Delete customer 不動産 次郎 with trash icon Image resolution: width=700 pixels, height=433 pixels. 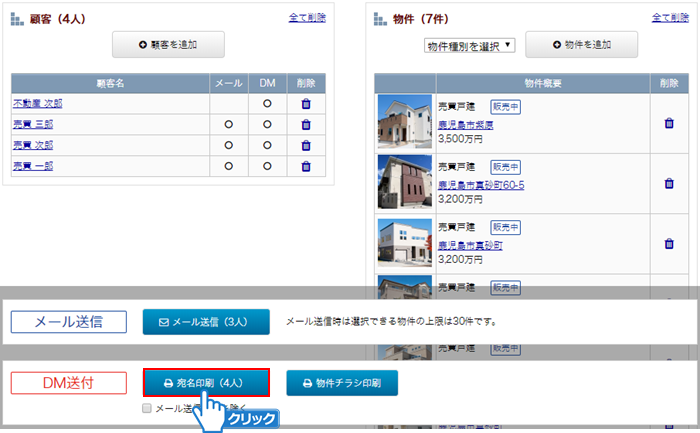(x=306, y=104)
